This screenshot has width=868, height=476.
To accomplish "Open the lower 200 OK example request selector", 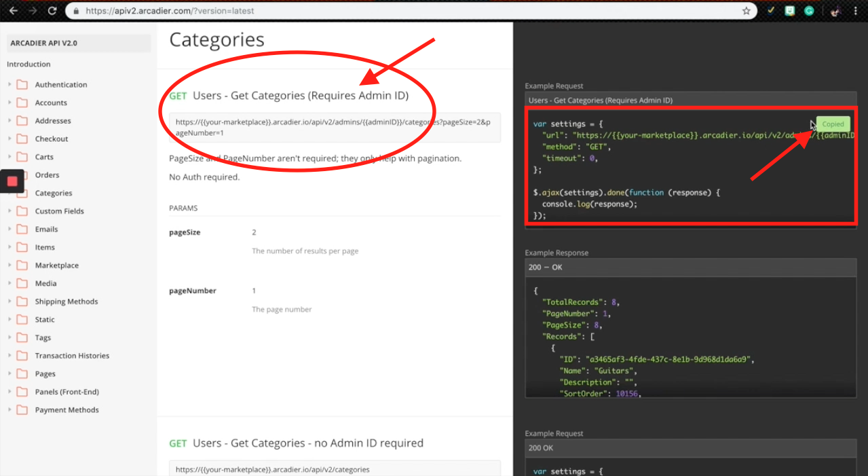I will pos(691,448).
